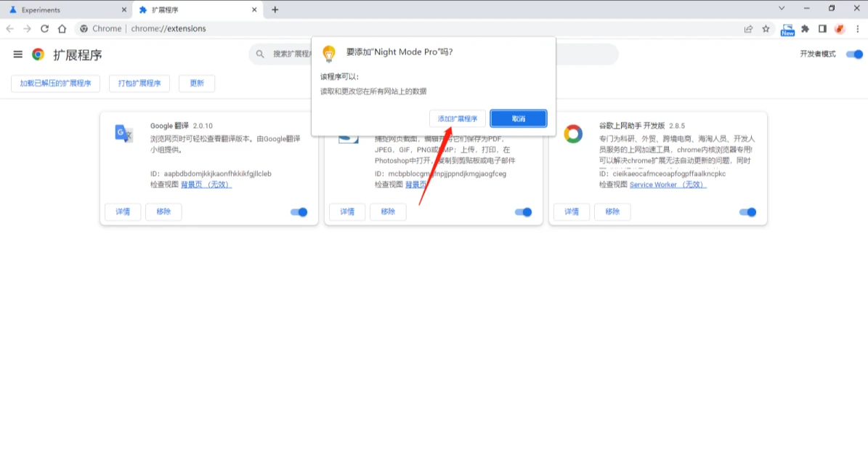The image size is (868, 465).
Task: Click the 扩展程序 tab puzzle icon
Action: (143, 10)
